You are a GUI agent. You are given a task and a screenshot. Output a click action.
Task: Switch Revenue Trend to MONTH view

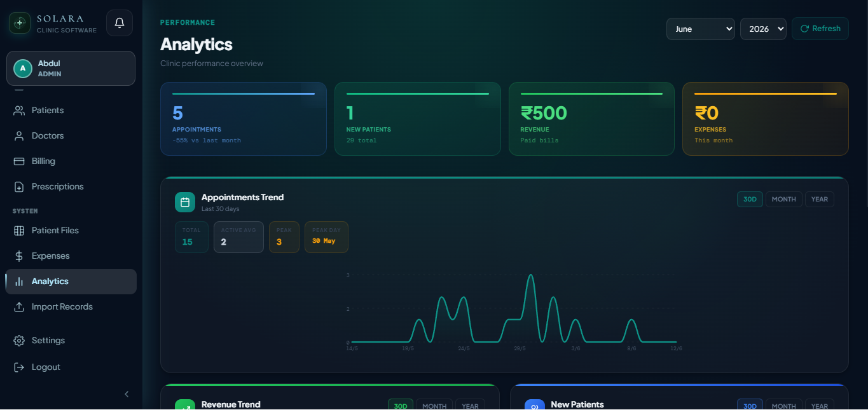point(434,406)
